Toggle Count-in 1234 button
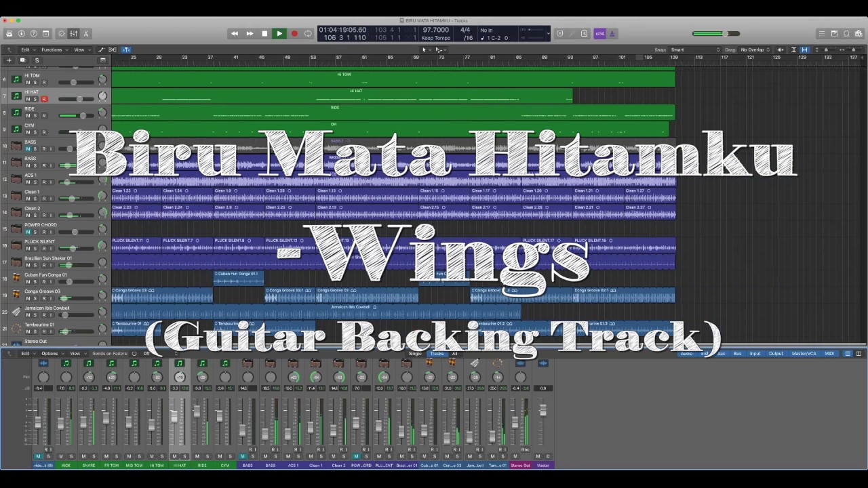The width and height of the screenshot is (868, 488). [599, 33]
